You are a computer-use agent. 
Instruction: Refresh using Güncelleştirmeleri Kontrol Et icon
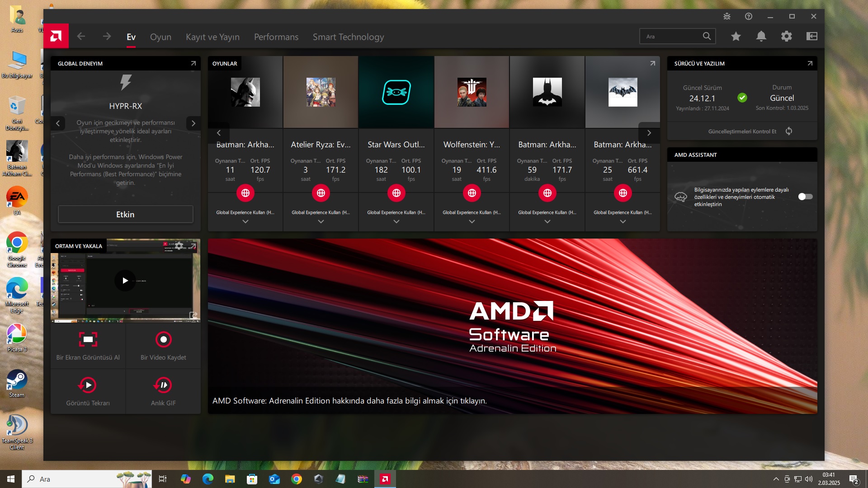pos(788,131)
